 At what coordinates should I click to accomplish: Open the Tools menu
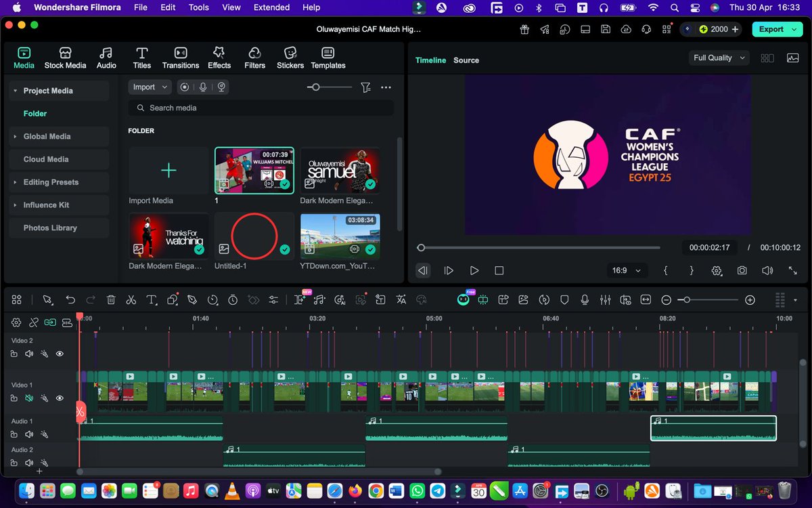click(x=199, y=7)
